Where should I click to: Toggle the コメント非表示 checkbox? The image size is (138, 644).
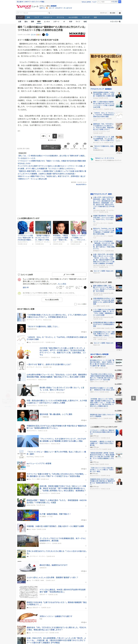click(x=75, y=304)
